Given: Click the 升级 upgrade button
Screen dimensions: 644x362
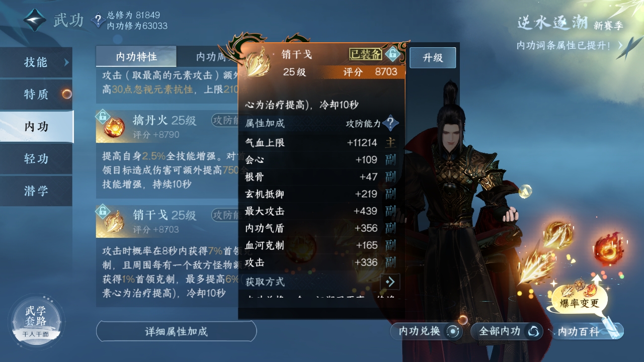Looking at the screenshot, I should tap(433, 58).
